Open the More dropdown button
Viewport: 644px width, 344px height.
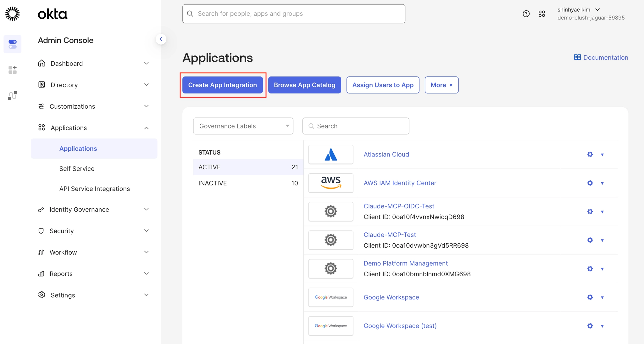click(441, 85)
